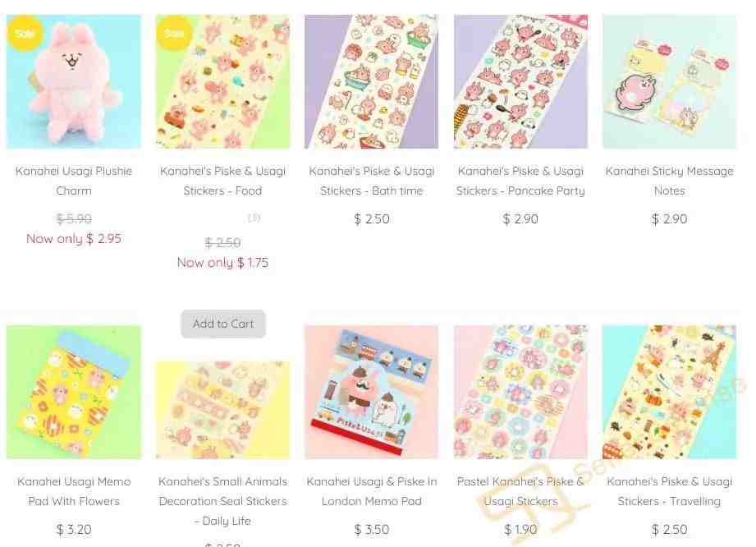756x547 pixels.
Task: Open Kanahei Sticky Message Notes link
Action: 669,181
